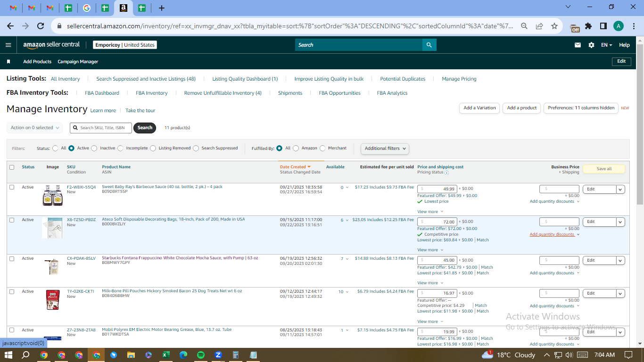Open the Chrome tab search chevron
Image resolution: width=644 pixels, height=362 pixels.
(568, 7)
